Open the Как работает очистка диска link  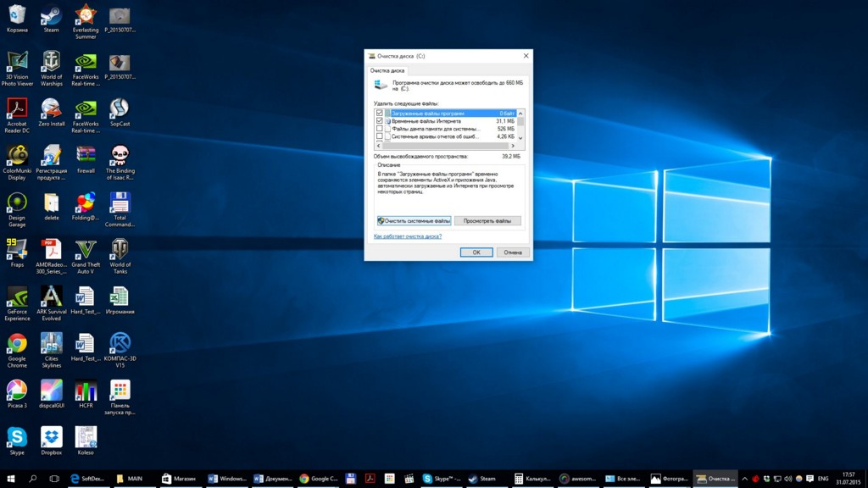[x=406, y=236]
